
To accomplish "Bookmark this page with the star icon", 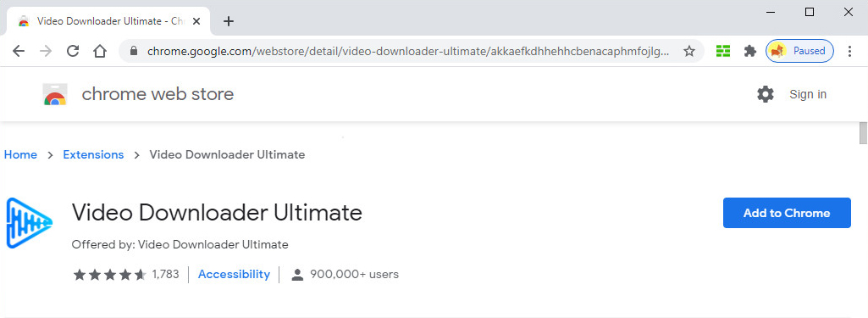I will coord(688,52).
